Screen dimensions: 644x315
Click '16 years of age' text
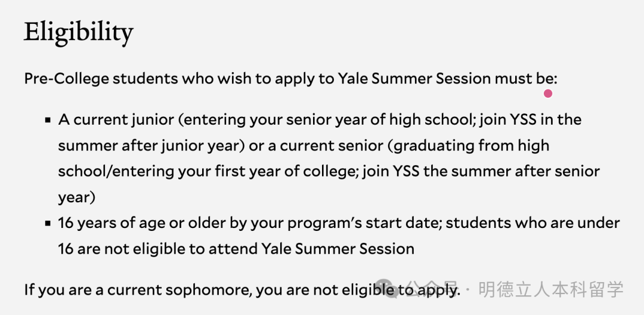pyautogui.click(x=111, y=223)
